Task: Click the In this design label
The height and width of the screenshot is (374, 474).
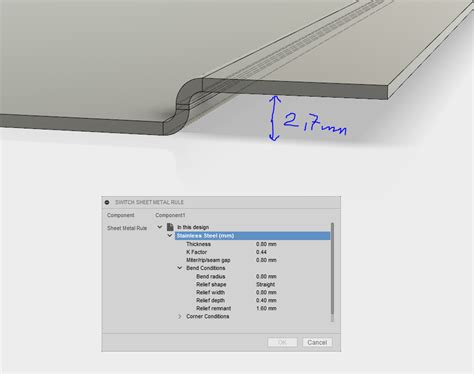Action: tap(193, 227)
